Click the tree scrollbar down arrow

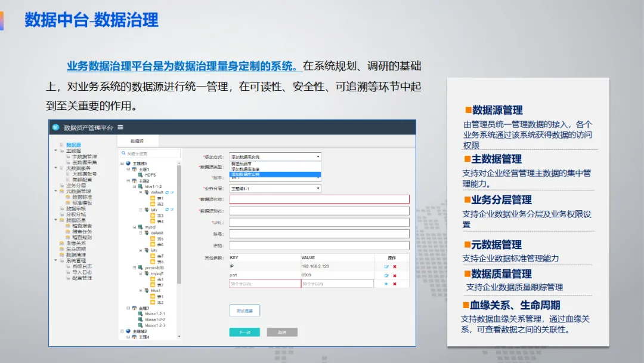(179, 337)
